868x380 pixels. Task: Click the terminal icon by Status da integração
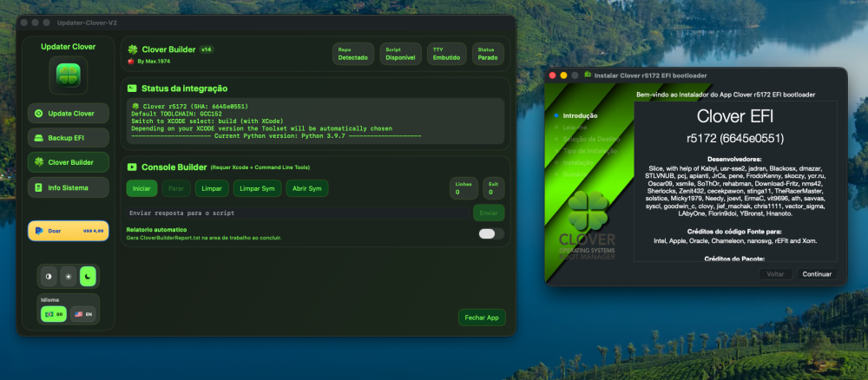(132, 88)
